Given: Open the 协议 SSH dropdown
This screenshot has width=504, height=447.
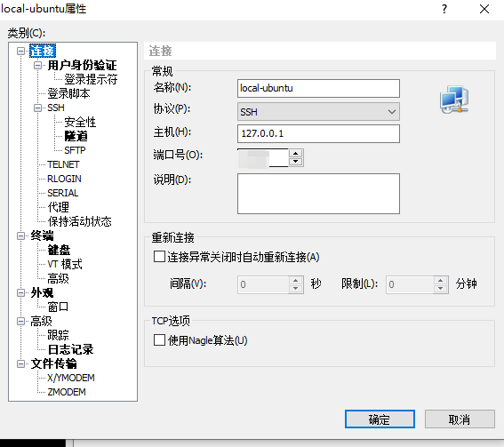Looking at the screenshot, I should 318,112.
